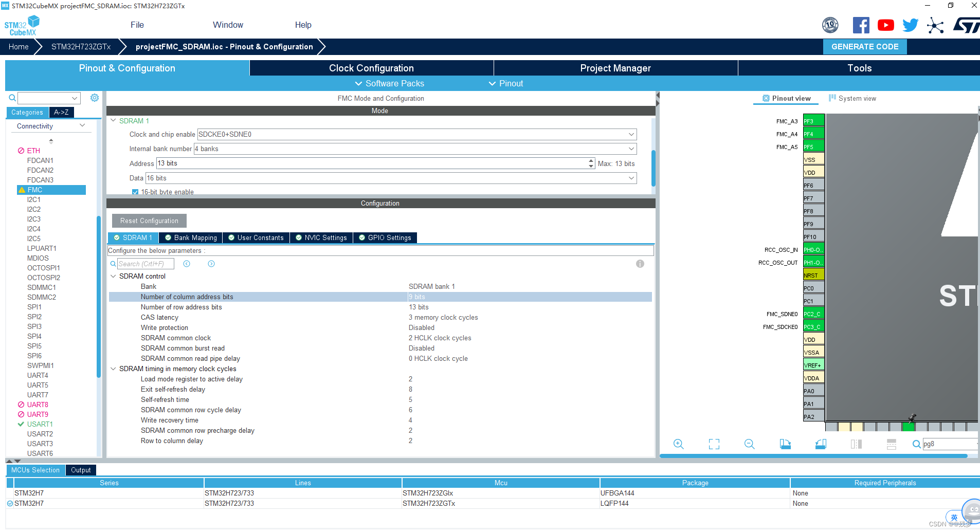The height and width of the screenshot is (532, 980).
Task: Switch to Project Manager tab
Action: [x=615, y=68]
